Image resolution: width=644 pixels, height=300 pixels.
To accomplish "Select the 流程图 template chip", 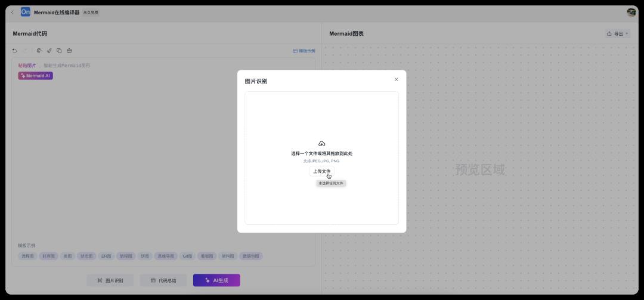I will point(27,256).
